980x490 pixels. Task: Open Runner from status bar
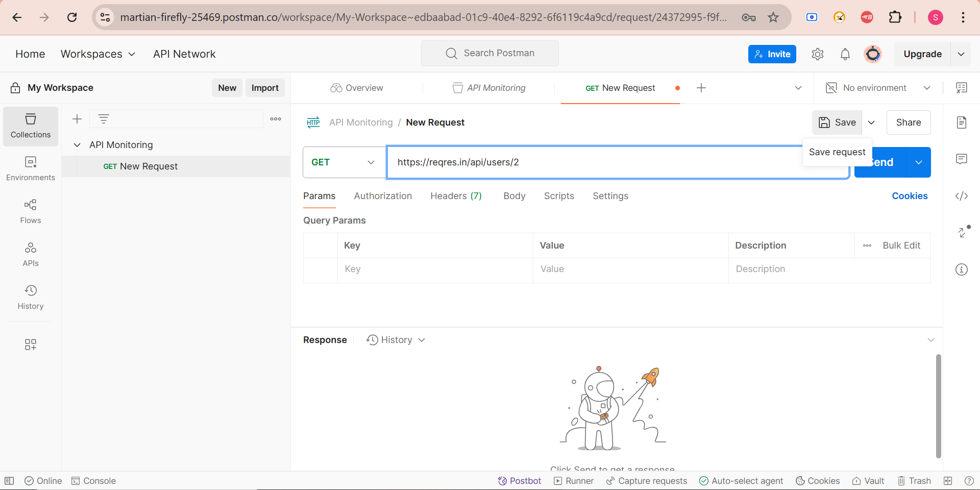574,481
